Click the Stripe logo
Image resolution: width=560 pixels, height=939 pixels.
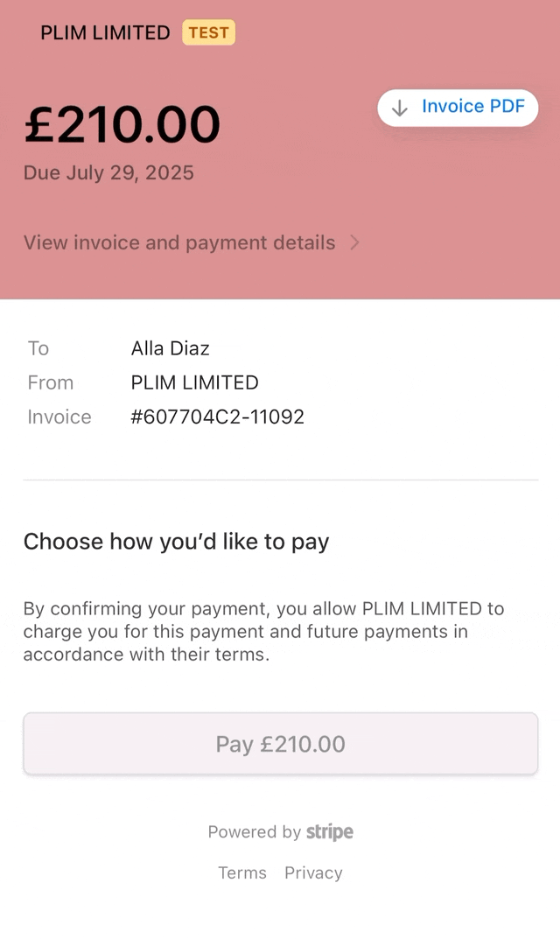[x=330, y=832]
